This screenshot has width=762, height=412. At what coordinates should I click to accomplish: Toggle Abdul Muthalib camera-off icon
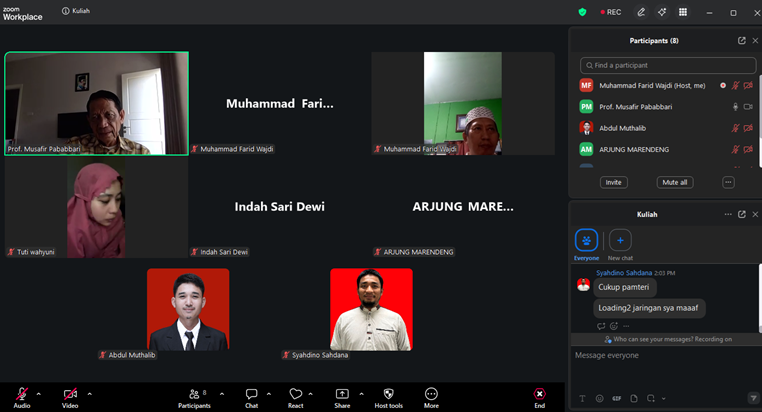click(x=748, y=128)
